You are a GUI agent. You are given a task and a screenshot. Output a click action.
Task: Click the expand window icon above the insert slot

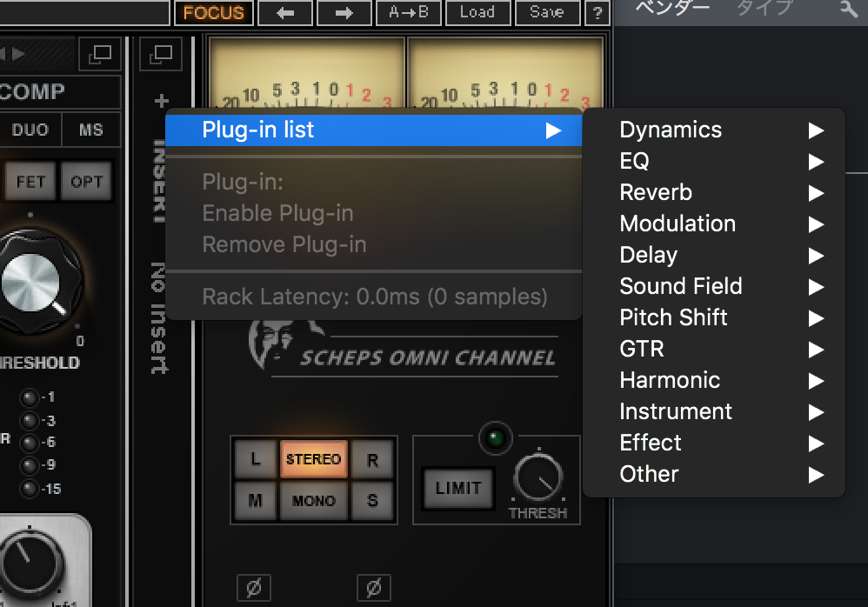(x=161, y=54)
